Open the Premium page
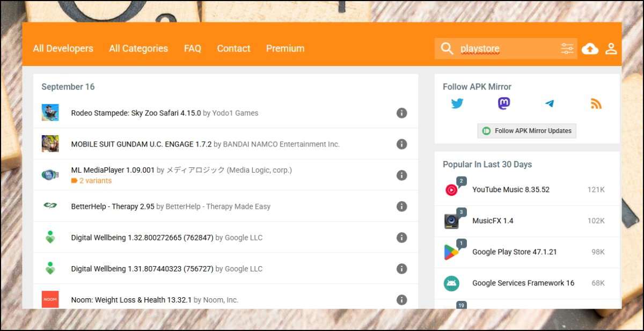The image size is (644, 331). pyautogui.click(x=285, y=48)
